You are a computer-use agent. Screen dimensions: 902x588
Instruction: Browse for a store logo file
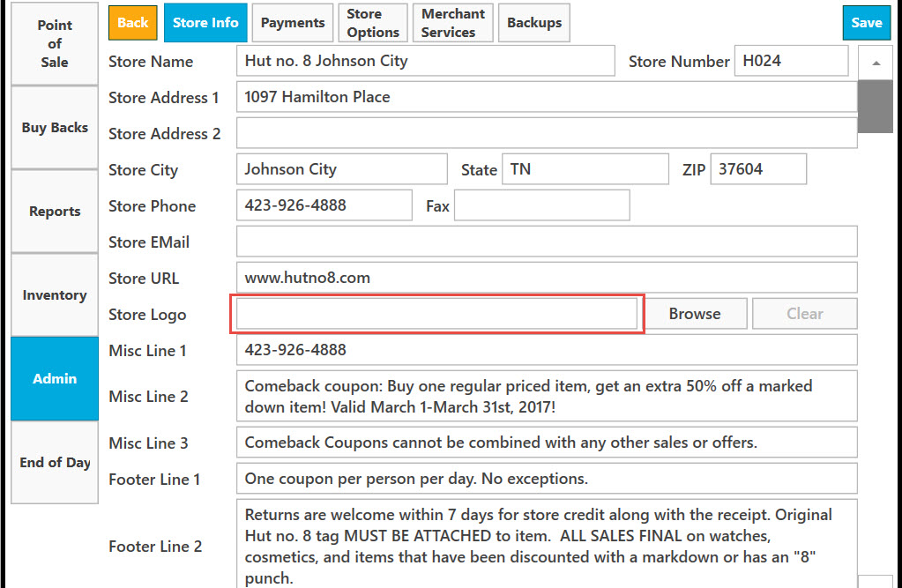(x=694, y=314)
